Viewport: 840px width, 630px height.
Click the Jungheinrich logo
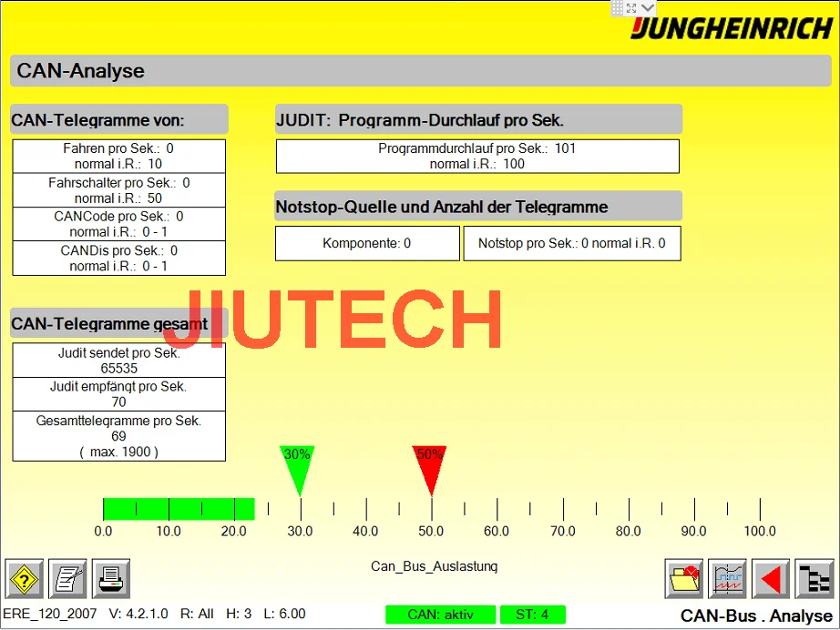pos(732,28)
